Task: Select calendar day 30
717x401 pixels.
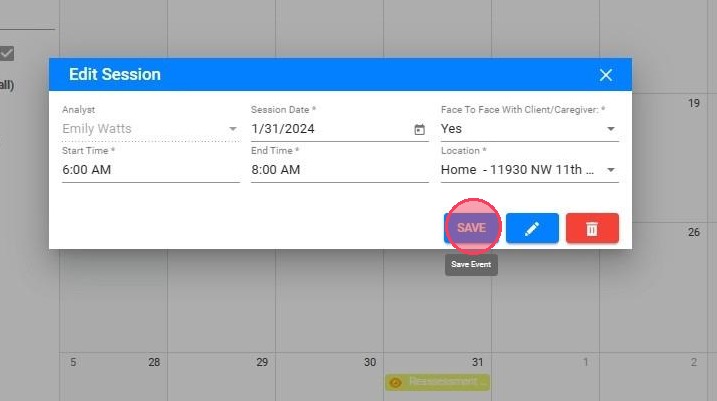Action: coord(369,362)
